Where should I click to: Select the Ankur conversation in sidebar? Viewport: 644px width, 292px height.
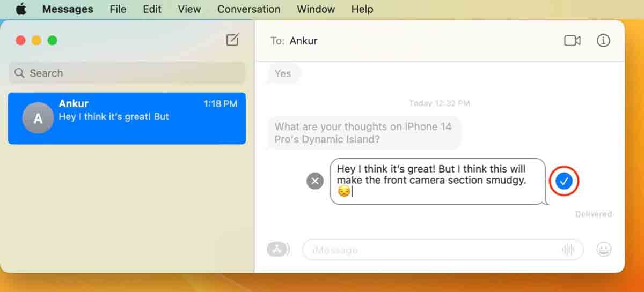point(127,118)
